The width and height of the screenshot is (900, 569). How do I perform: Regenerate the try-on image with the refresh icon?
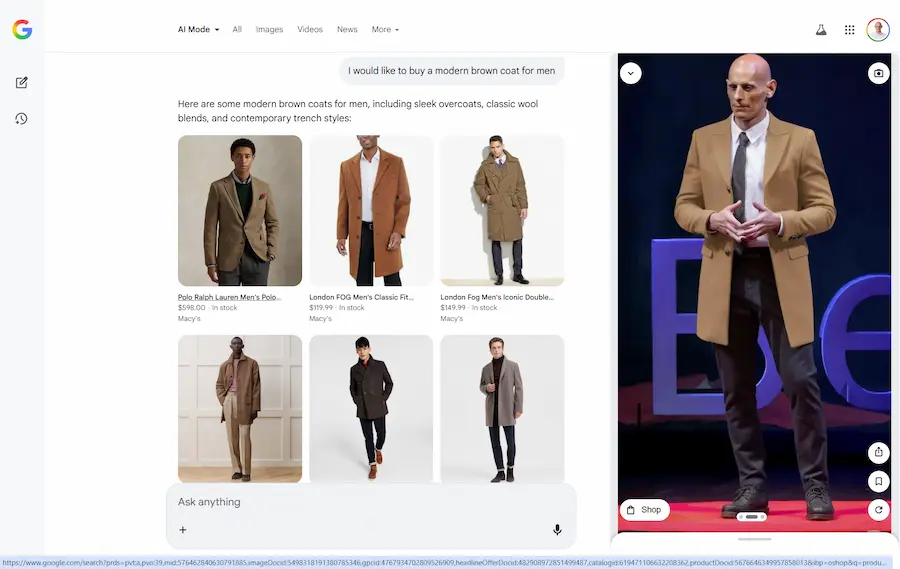click(878, 510)
